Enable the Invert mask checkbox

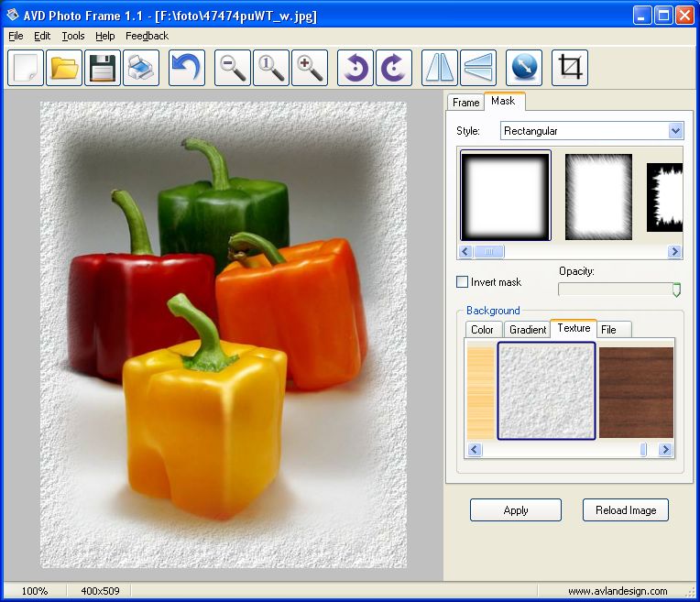[463, 282]
